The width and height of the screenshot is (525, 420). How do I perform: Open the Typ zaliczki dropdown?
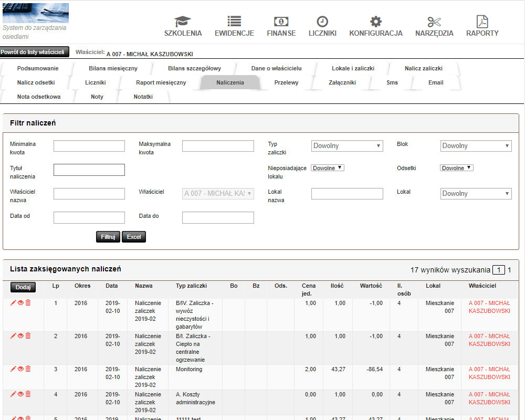click(x=347, y=146)
